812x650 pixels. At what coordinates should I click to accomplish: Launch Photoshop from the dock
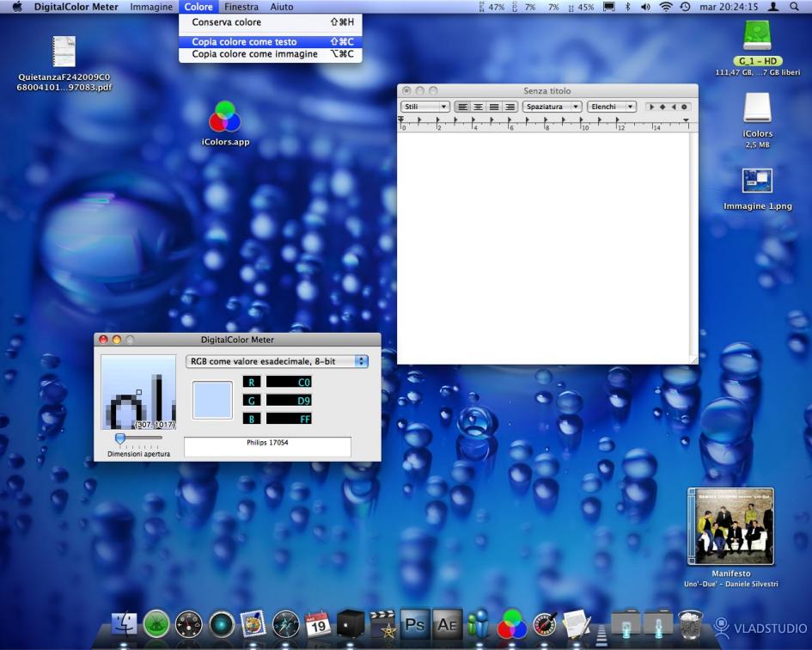pyautogui.click(x=415, y=623)
